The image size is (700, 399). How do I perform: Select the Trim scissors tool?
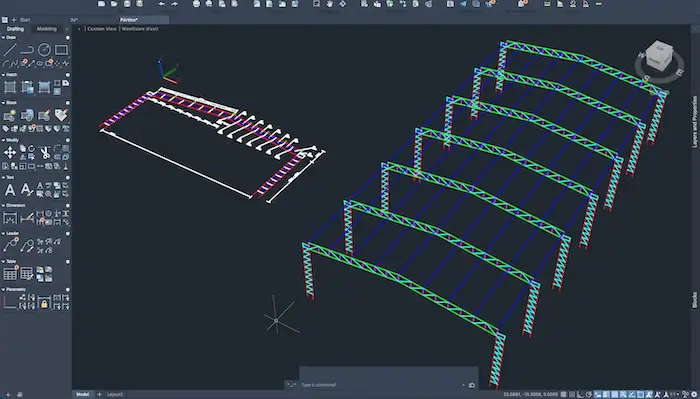45,153
